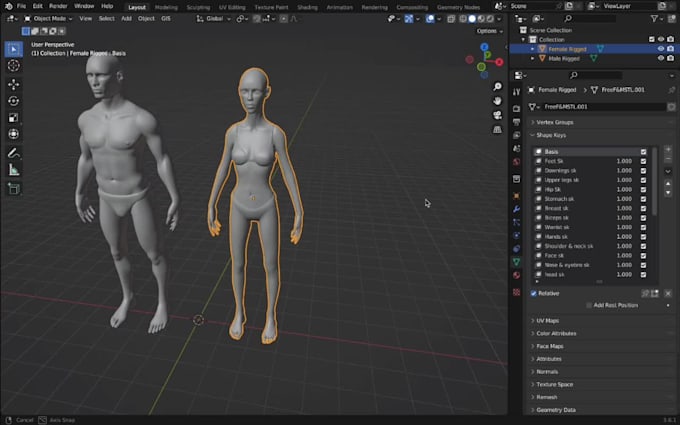Expand the Geometry Data panel
Image resolution: width=680 pixels, height=425 pixels.
click(x=556, y=410)
